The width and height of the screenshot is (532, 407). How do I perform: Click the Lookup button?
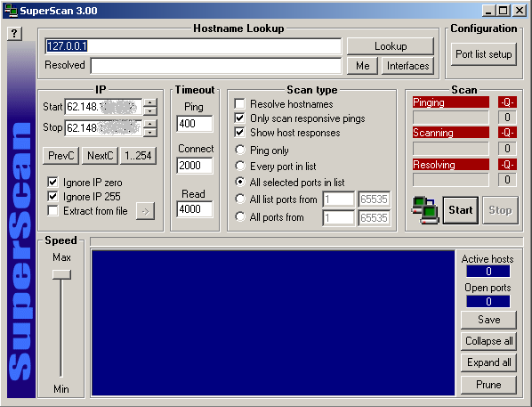[x=391, y=46]
